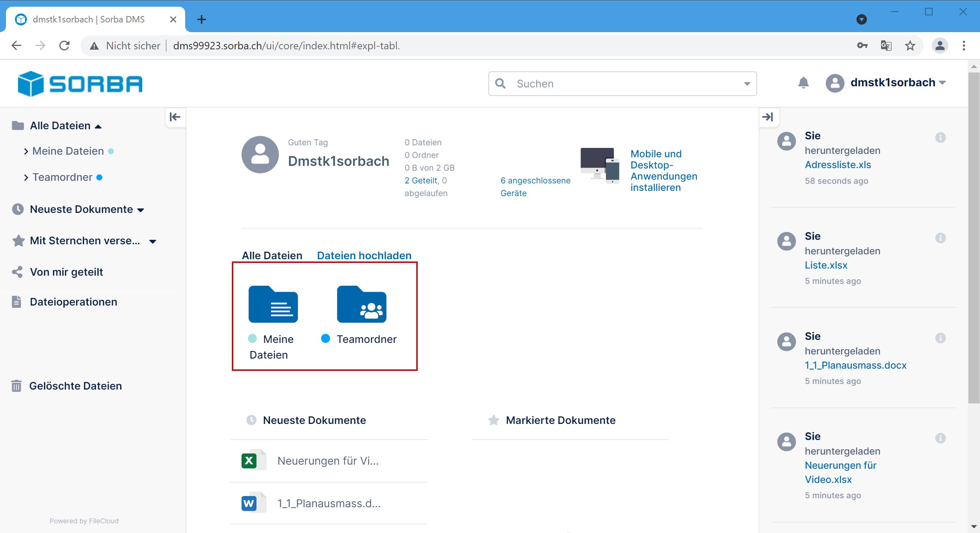Expand Neueste Dokumente sidebar section

pos(140,210)
